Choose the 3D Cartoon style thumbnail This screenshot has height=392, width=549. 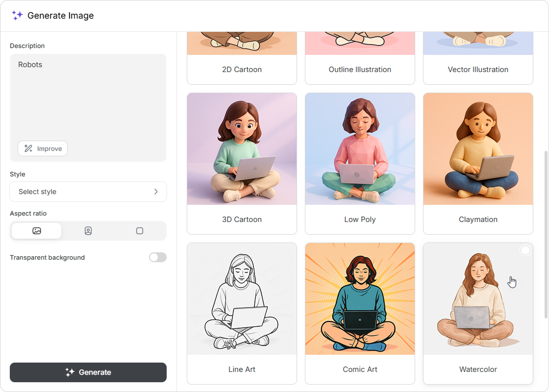pyautogui.click(x=242, y=149)
